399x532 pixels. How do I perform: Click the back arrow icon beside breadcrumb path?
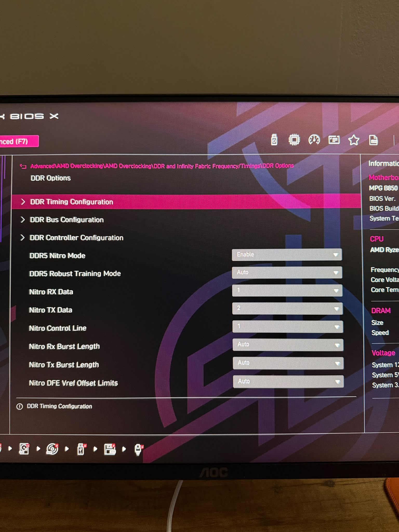point(23,166)
